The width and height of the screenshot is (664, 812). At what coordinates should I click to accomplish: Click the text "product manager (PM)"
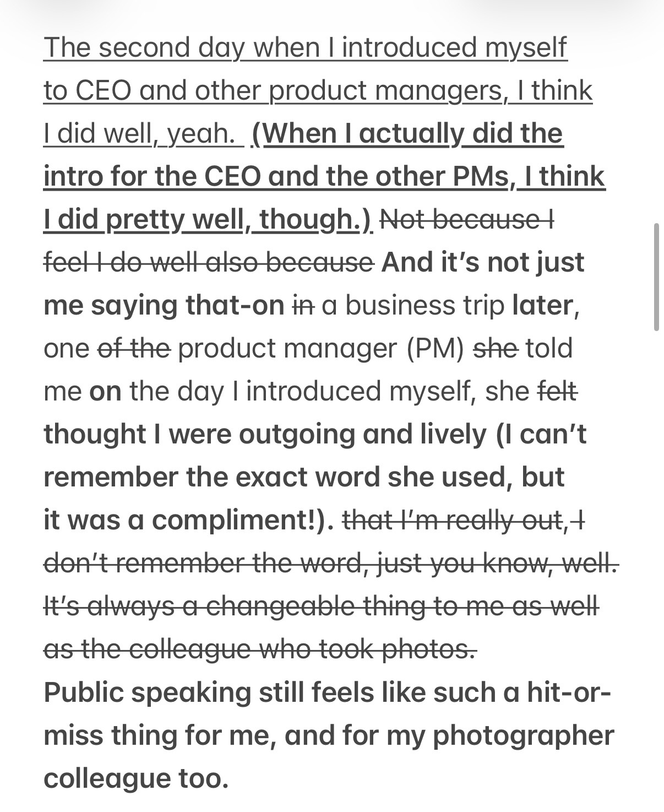(322, 348)
